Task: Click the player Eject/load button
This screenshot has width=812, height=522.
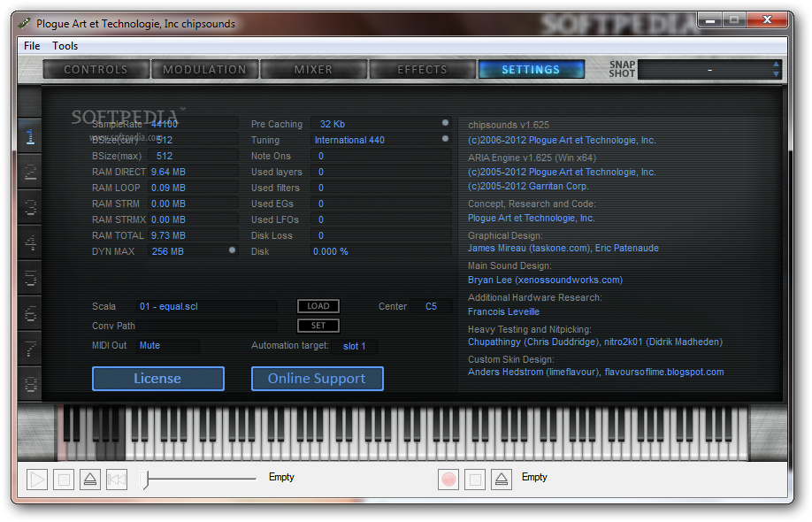Action: (90, 480)
